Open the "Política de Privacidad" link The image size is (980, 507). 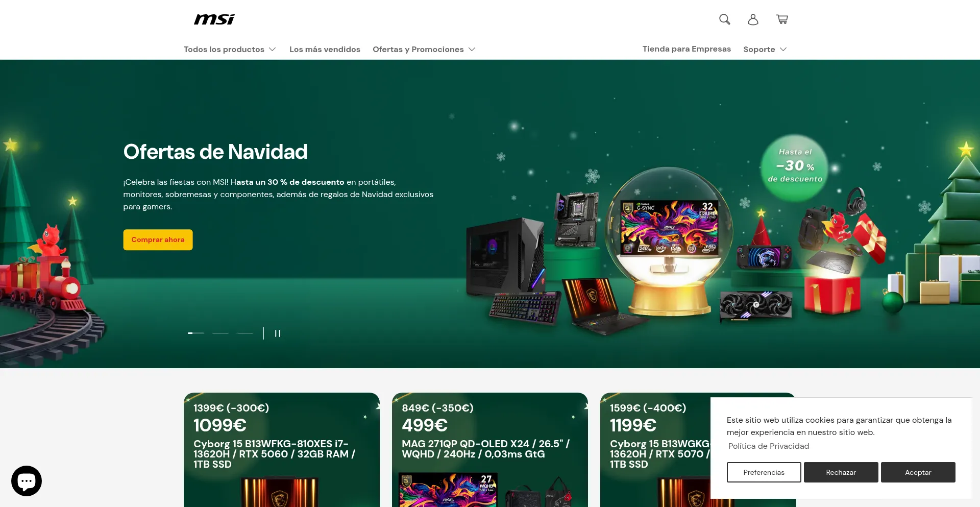coord(768,446)
